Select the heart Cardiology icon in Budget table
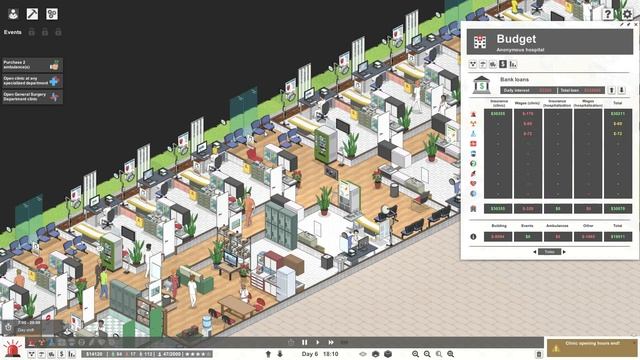 473,184
